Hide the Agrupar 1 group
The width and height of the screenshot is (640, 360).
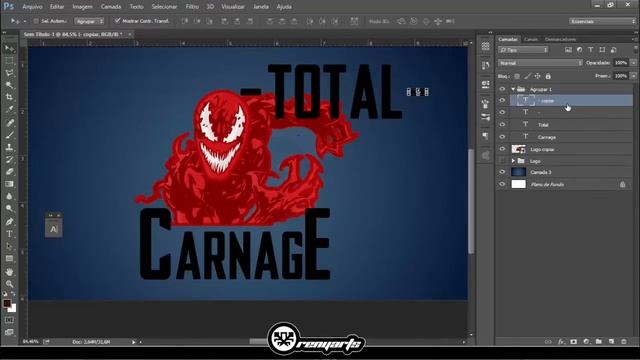[502, 89]
